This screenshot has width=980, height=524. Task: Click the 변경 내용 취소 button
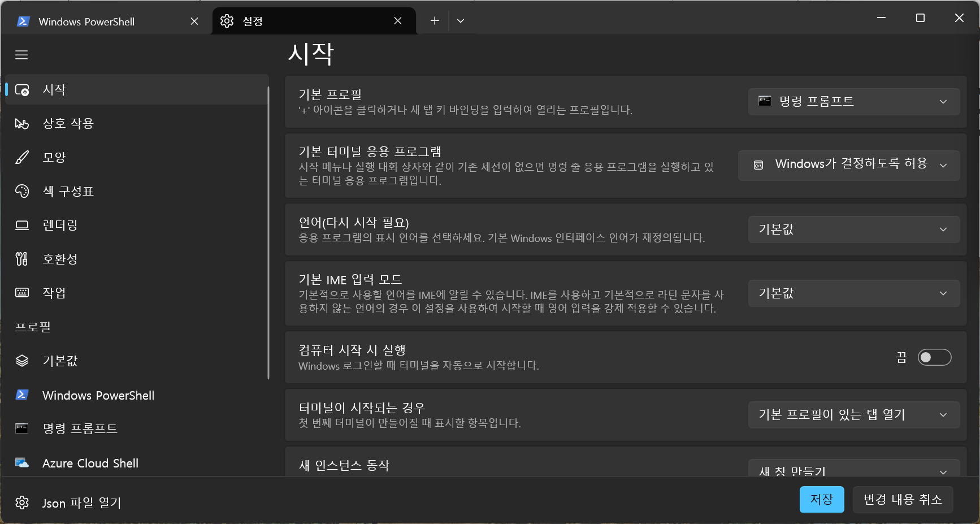click(x=903, y=500)
